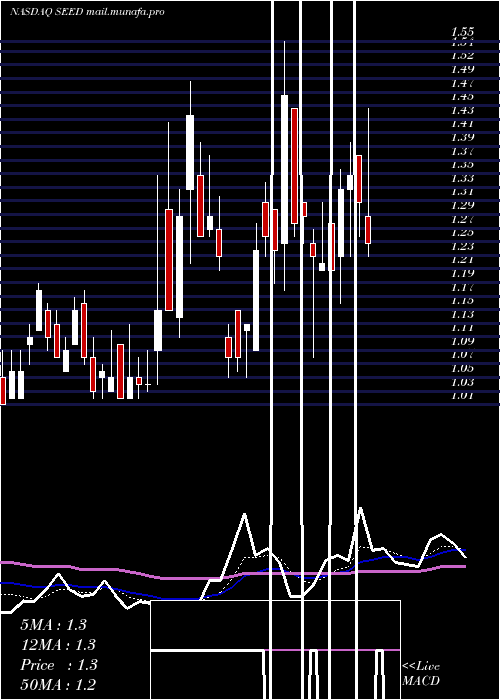The width and height of the screenshot is (500, 700).
Task: Click the <<Live MACD label
Action: [x=421, y=674]
